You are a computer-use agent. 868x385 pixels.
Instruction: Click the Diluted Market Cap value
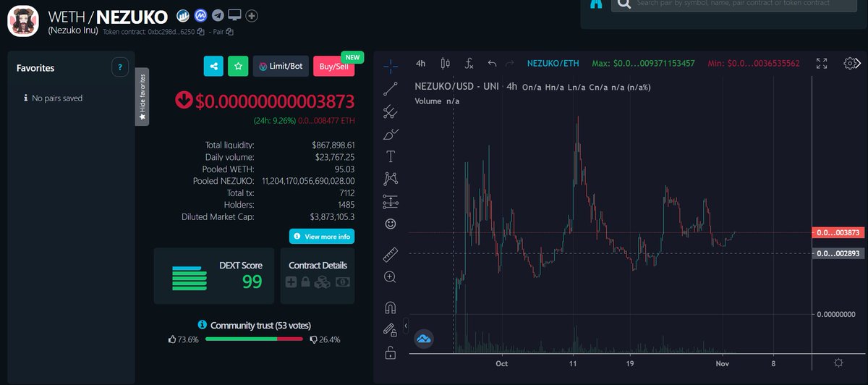332,216
